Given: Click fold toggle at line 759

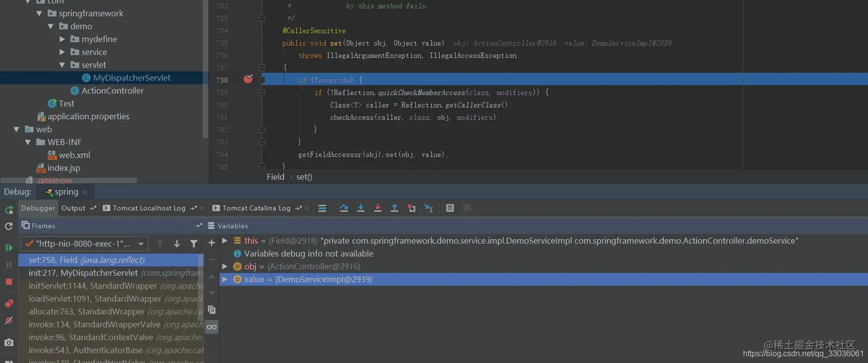Looking at the screenshot, I should tap(262, 92).
